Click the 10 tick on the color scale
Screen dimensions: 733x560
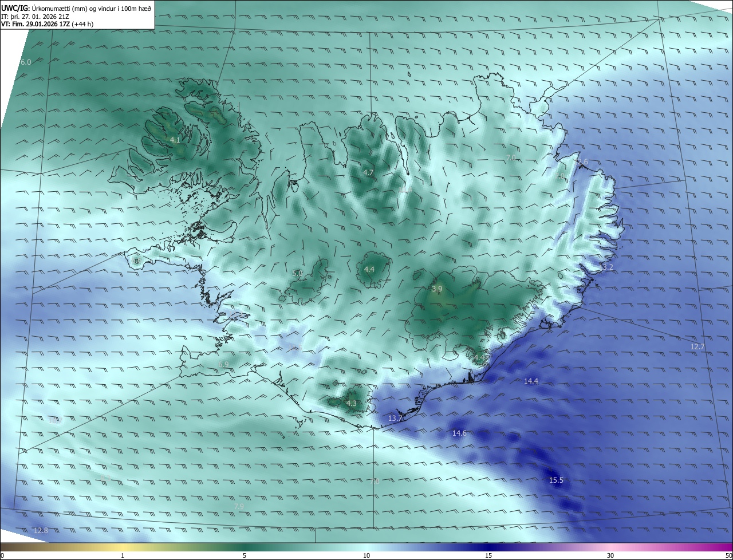366,555
